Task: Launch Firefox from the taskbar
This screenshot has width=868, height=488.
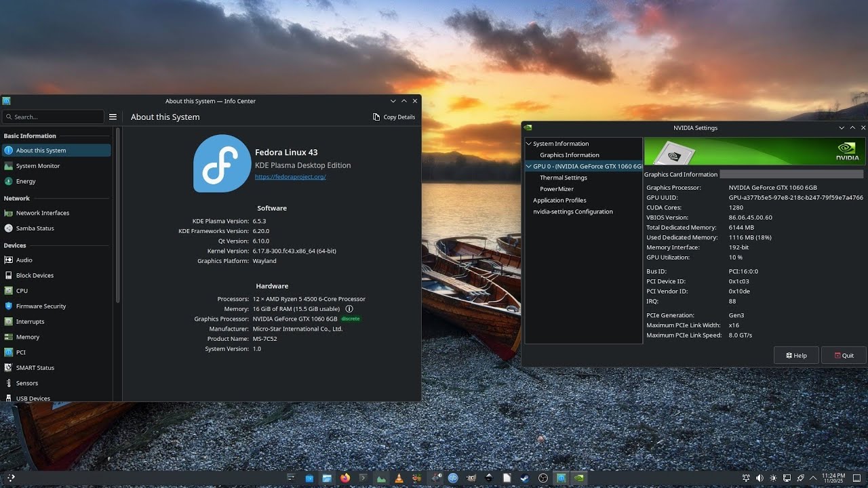Action: [345, 478]
